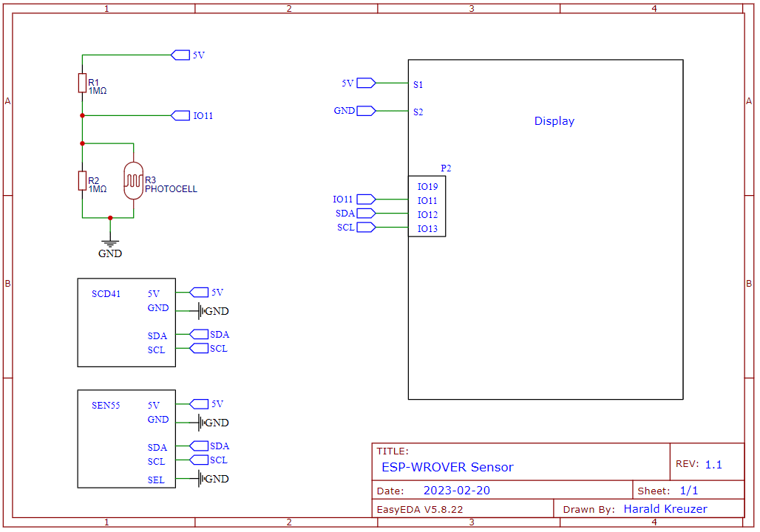760x532 pixels.
Task: Click the GND net flag at Display S2
Action: (366, 111)
